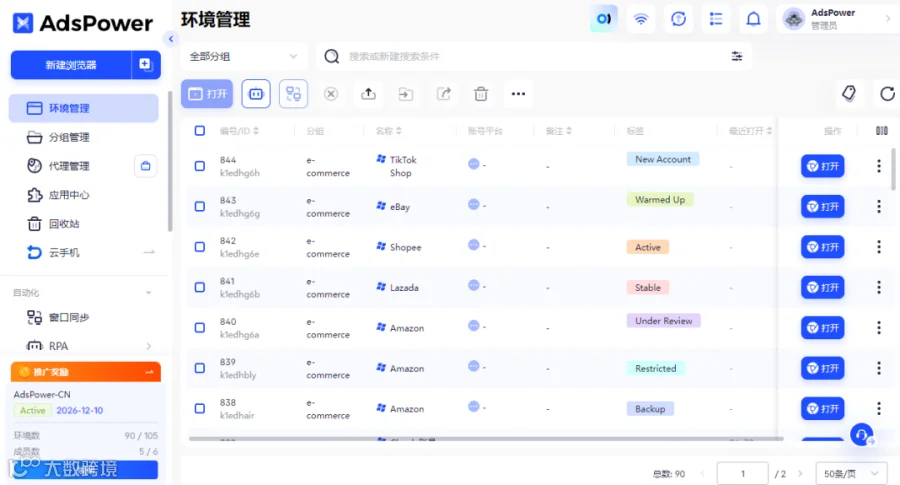
Task: Open the Shopee environment 842
Action: (823, 247)
